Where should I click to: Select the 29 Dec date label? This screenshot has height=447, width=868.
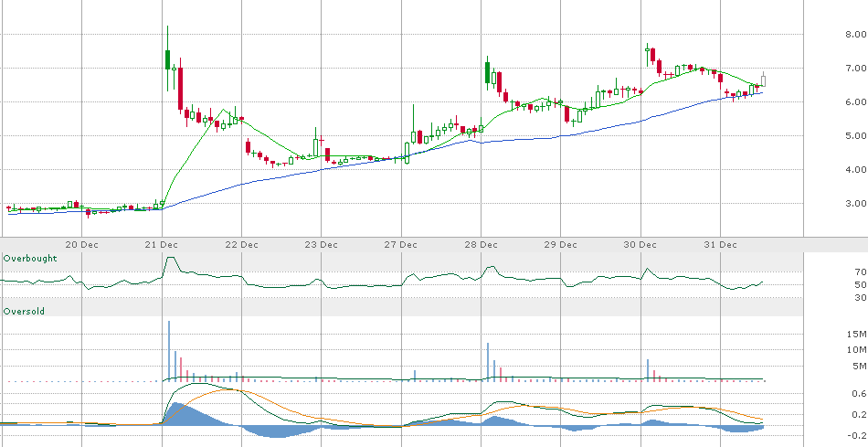pos(561,245)
